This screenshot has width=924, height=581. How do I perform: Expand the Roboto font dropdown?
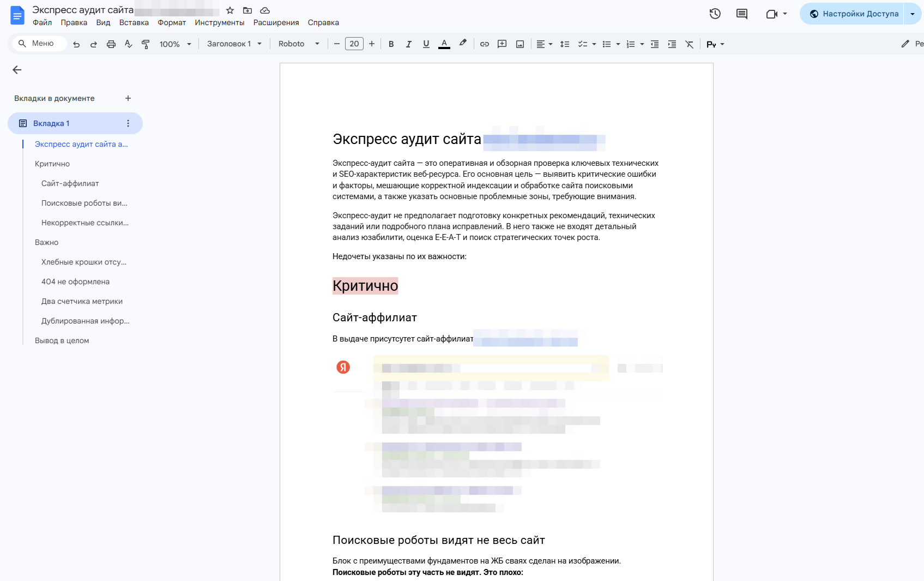tap(298, 44)
